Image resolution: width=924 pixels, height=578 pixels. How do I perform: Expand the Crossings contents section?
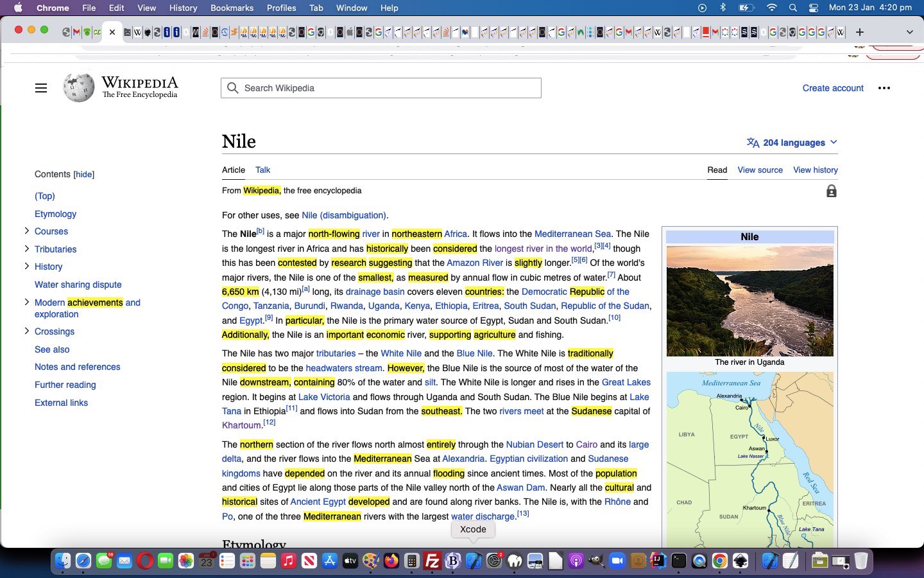pyautogui.click(x=26, y=331)
